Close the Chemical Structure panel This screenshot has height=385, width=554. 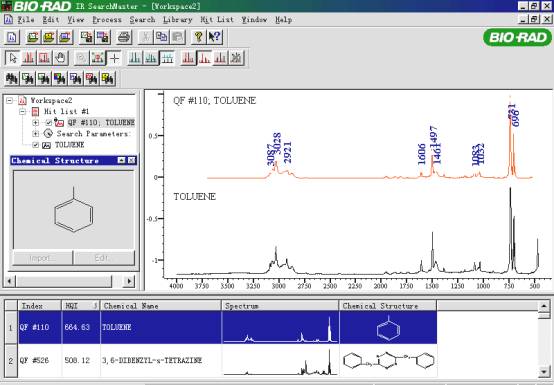point(131,160)
